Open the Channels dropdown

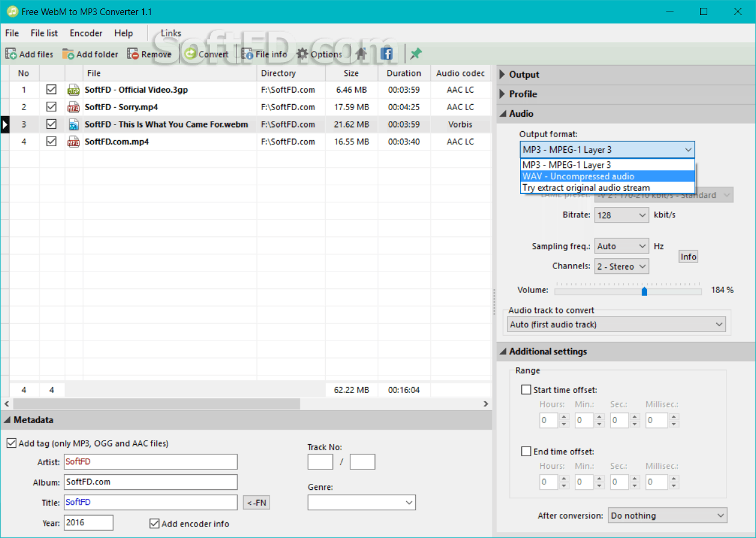pos(622,267)
